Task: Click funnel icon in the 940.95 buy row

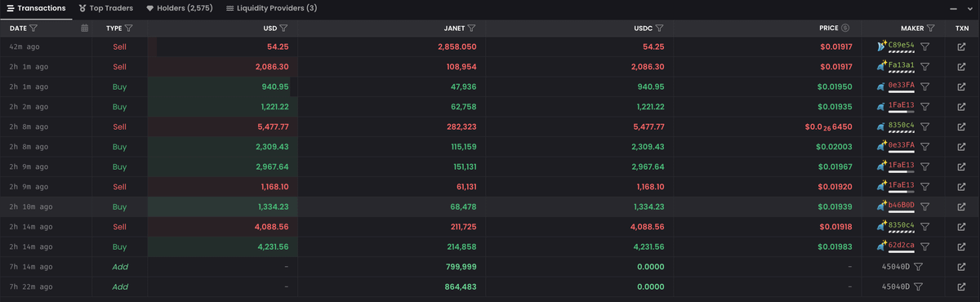Action: [925, 87]
